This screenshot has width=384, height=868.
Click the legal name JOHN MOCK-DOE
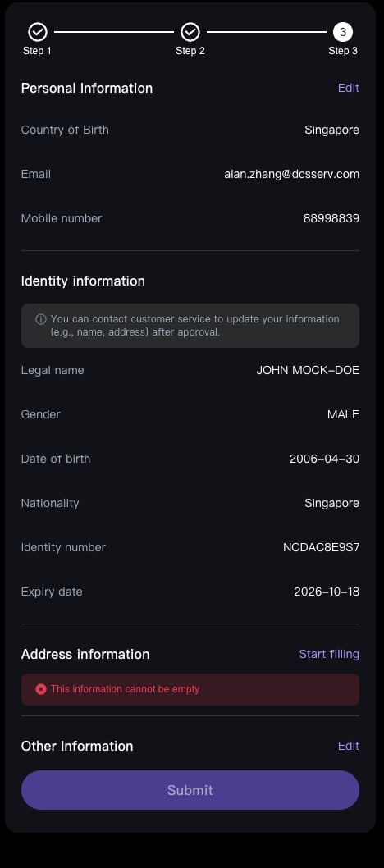click(309, 370)
